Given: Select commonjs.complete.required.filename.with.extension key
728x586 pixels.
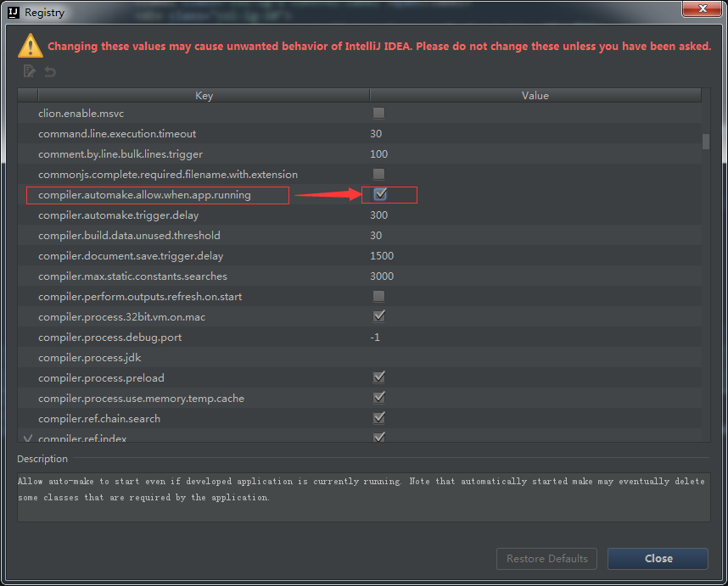Looking at the screenshot, I should pyautogui.click(x=168, y=175).
